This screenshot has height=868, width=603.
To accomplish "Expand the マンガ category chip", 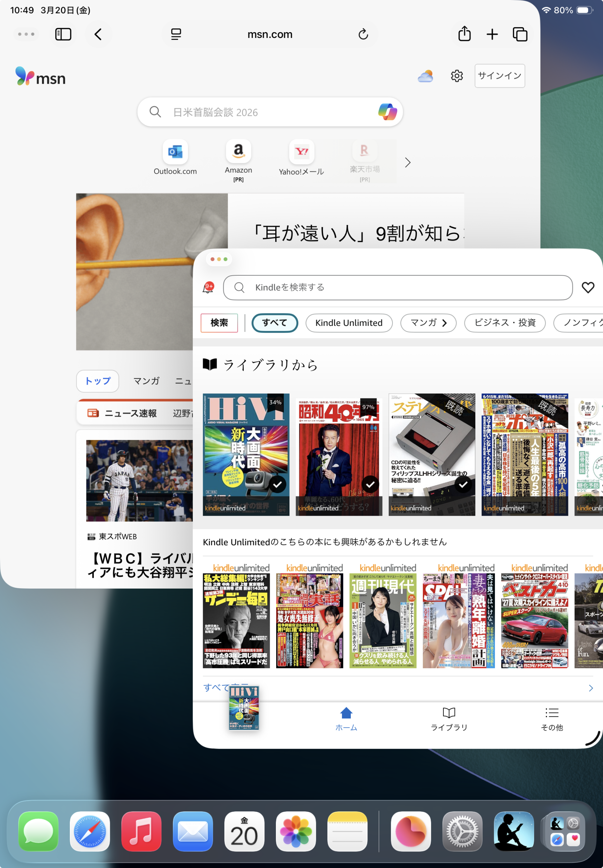I will pos(428,323).
